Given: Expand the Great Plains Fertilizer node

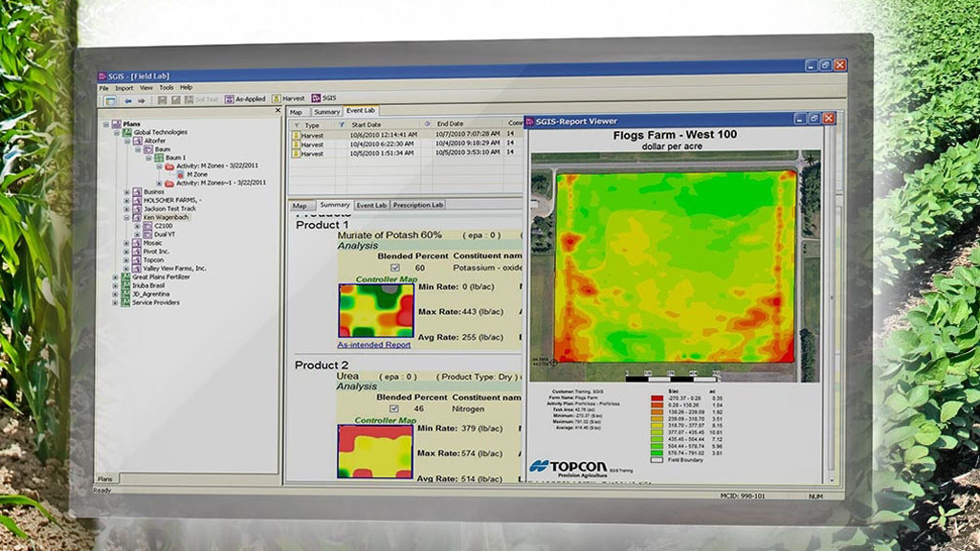Looking at the screenshot, I should coord(116,277).
